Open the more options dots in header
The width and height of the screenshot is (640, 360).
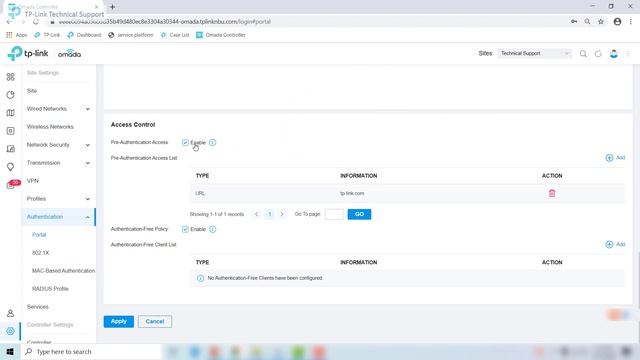(x=628, y=54)
